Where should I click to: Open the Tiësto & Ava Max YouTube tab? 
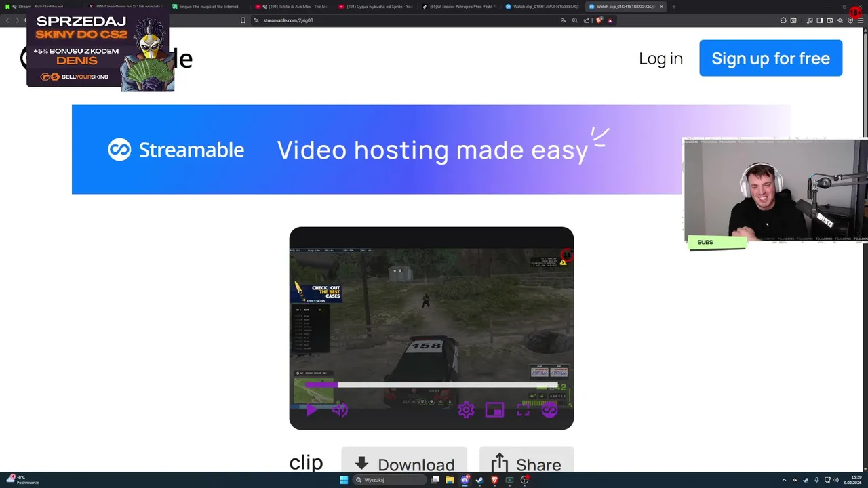pos(292,7)
